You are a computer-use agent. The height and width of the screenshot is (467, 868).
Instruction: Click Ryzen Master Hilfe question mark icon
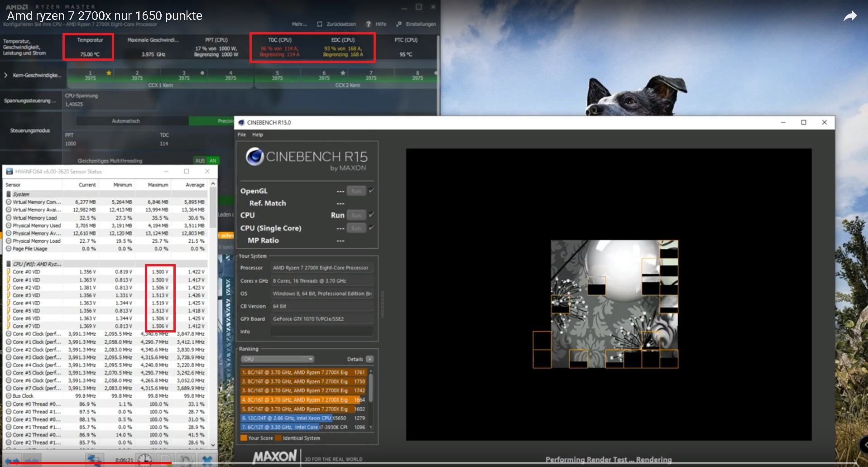click(x=368, y=24)
